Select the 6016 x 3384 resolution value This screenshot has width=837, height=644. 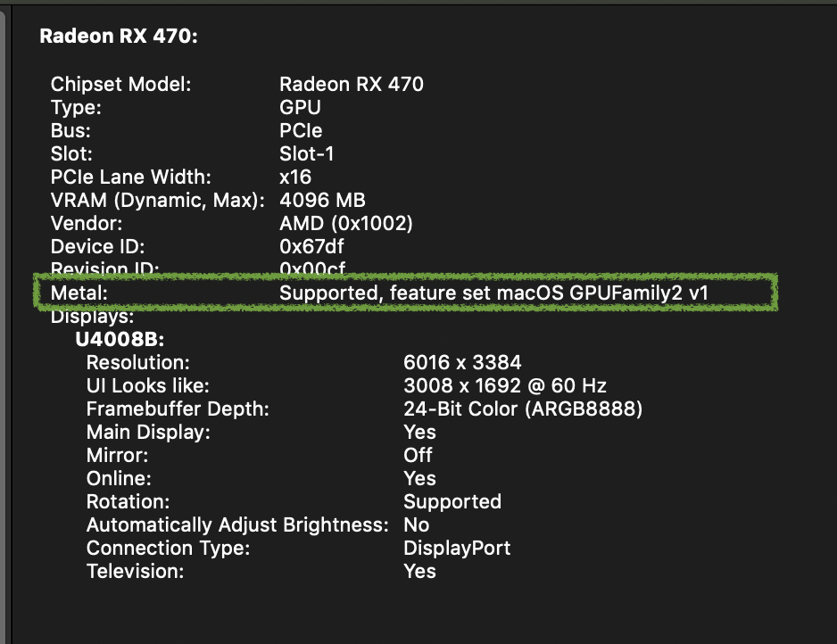462,363
